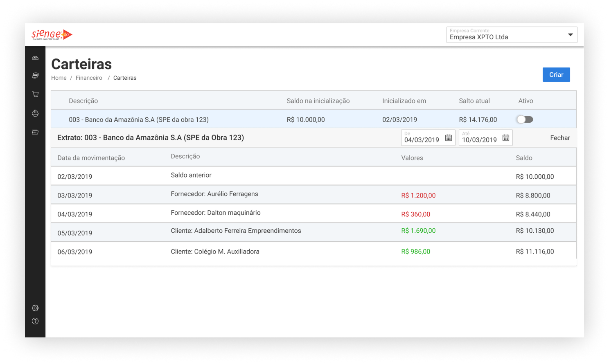This screenshot has width=609, height=364.
Task: Click the 'Até' end date field
Action: click(479, 139)
